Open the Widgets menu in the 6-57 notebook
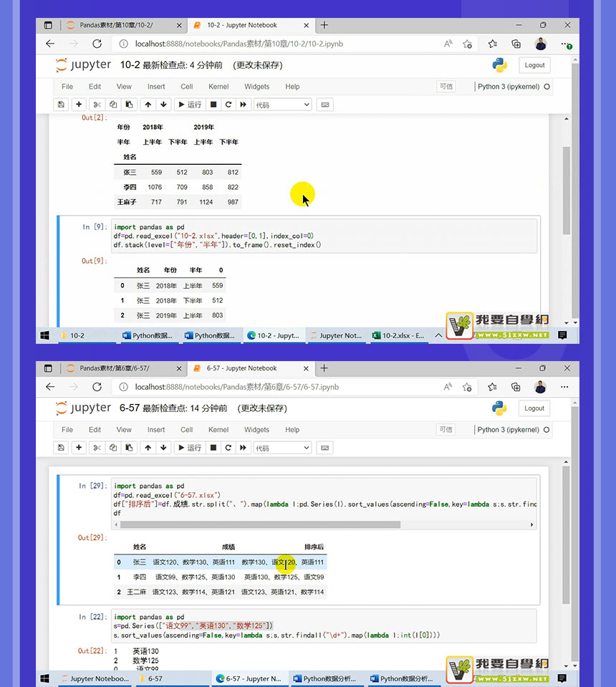616x687 pixels. (x=256, y=430)
